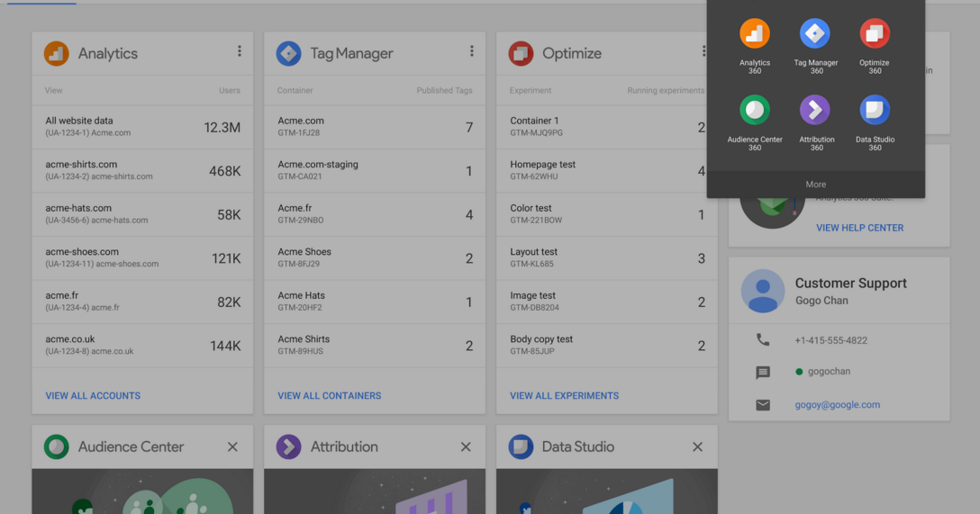Click the Analytics card logo icon
The image size is (980, 514).
56,54
